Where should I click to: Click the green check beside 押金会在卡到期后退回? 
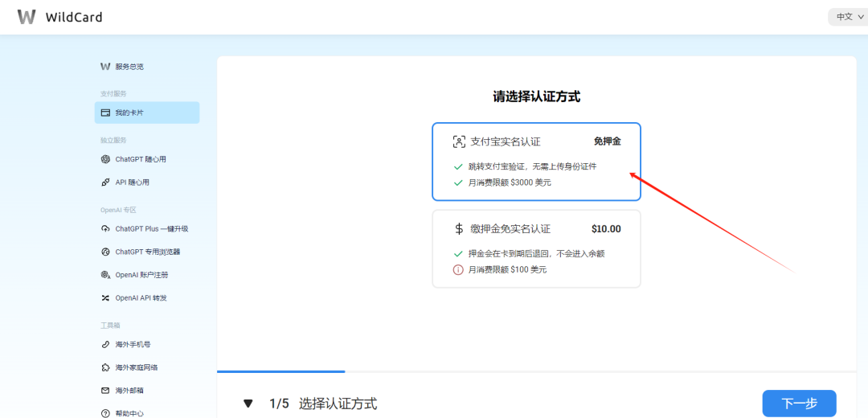tap(458, 253)
